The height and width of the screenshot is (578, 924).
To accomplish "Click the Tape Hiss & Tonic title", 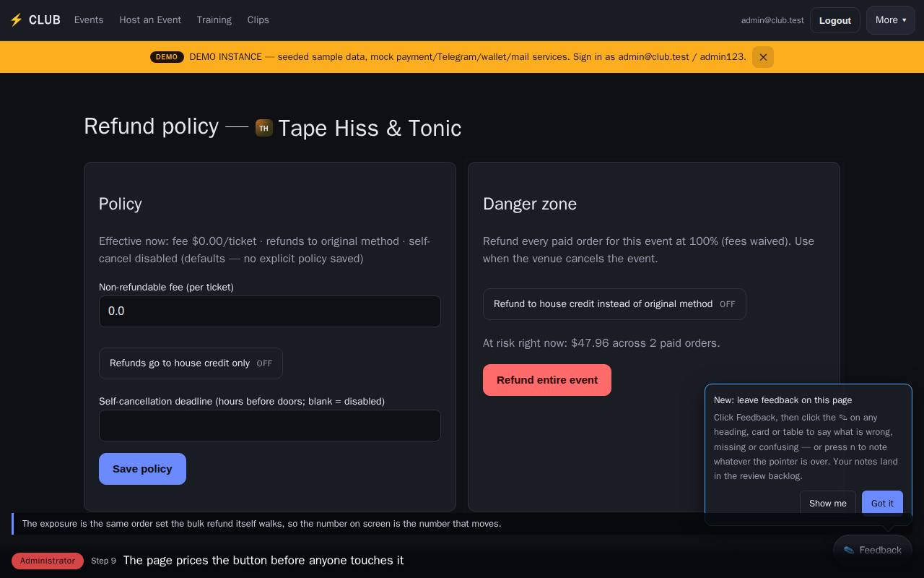I will pos(370,128).
